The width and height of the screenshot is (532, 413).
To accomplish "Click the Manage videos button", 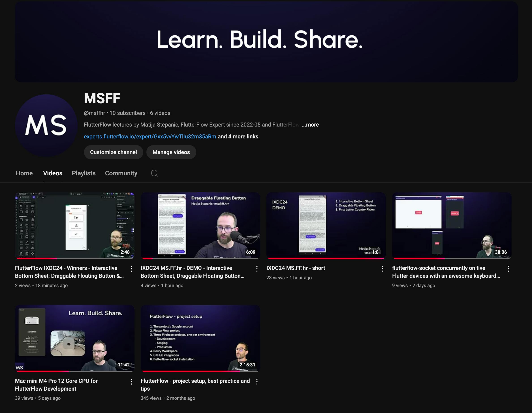I will [x=171, y=152].
